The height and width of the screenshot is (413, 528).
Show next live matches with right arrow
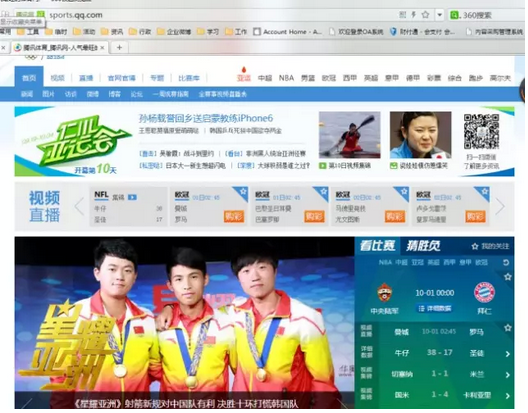click(x=500, y=206)
